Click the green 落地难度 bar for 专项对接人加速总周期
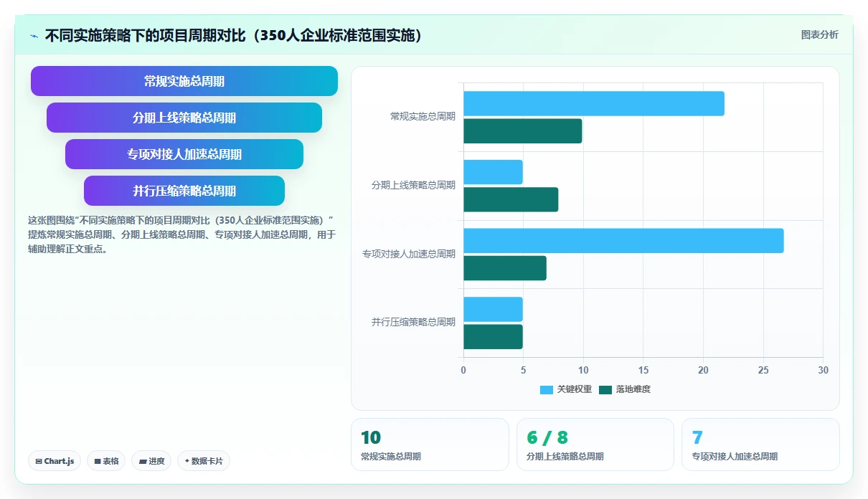This screenshot has height=499, width=868. click(x=505, y=268)
